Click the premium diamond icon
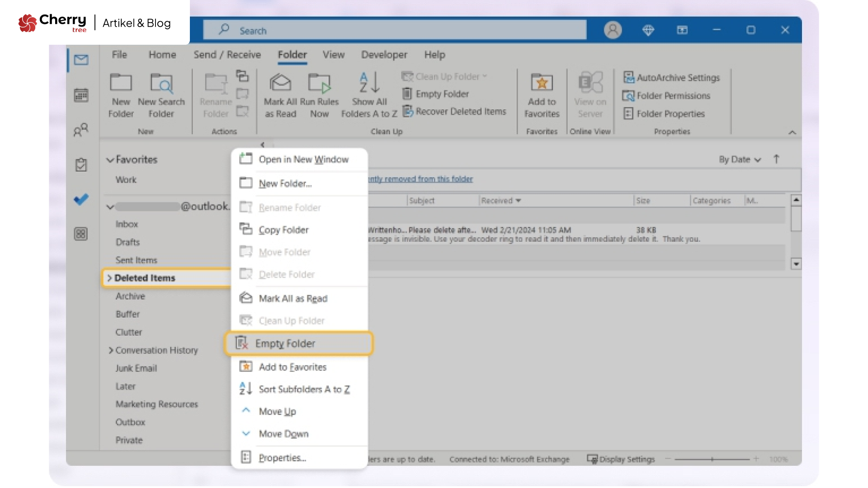 click(x=648, y=30)
